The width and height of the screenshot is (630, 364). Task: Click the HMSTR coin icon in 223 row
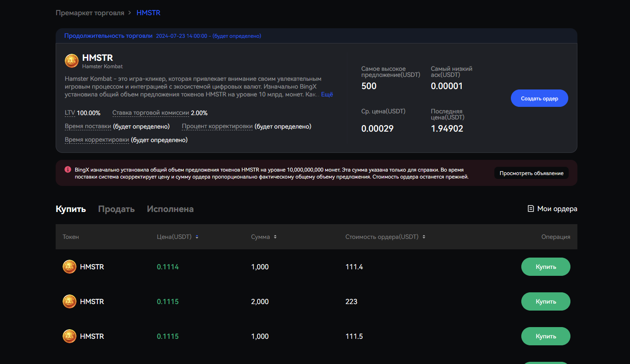[70, 301]
